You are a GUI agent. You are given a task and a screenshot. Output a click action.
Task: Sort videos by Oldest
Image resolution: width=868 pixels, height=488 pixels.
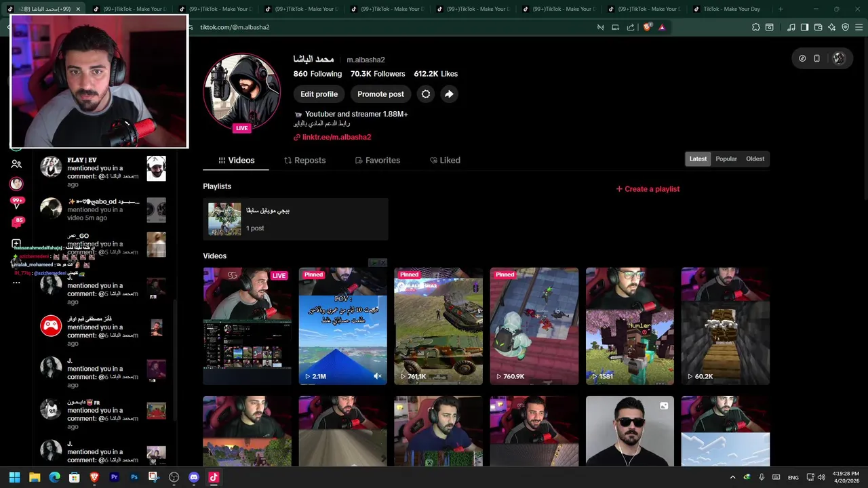pos(755,159)
